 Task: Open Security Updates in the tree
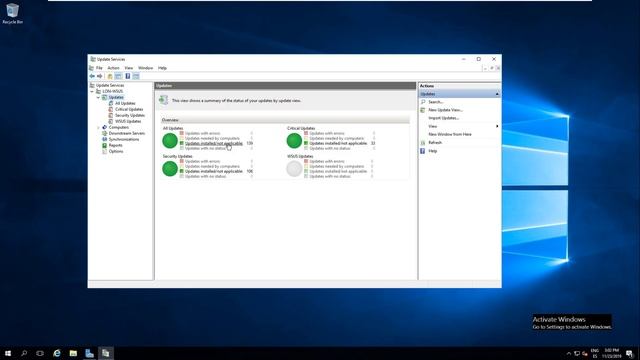click(130, 116)
